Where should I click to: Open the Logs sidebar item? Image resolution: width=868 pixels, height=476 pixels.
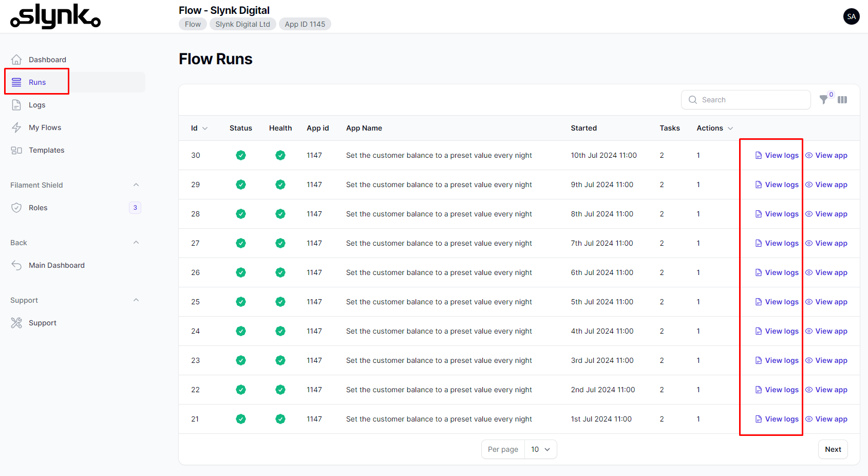tap(37, 105)
